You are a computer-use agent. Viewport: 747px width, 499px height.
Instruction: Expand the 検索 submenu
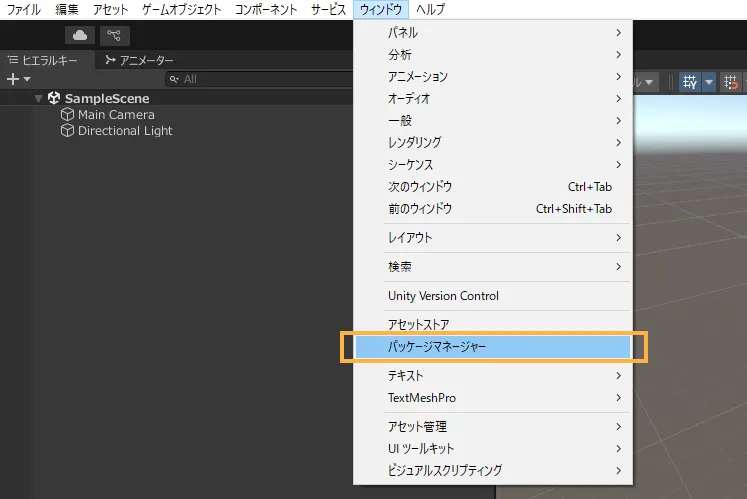point(493,267)
